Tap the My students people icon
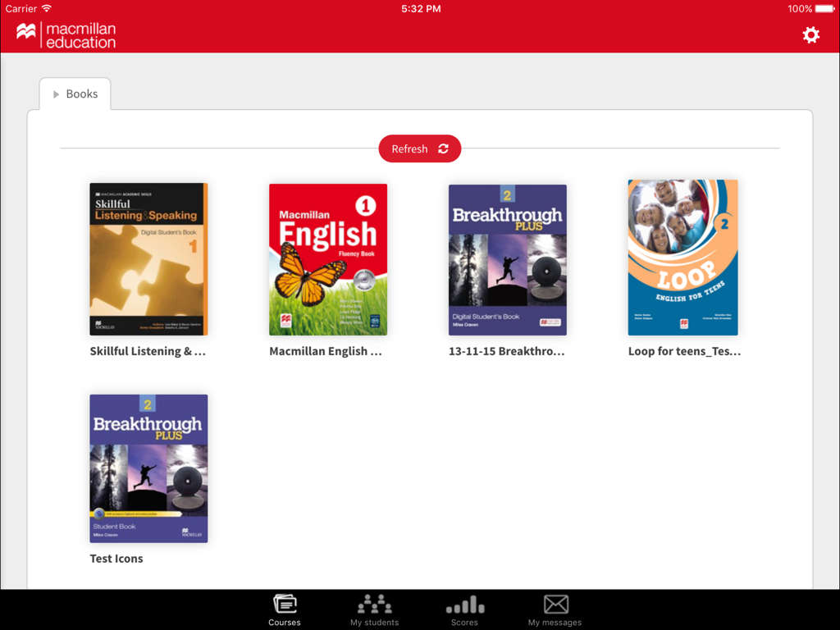Viewport: 840px width, 630px height. (374, 604)
